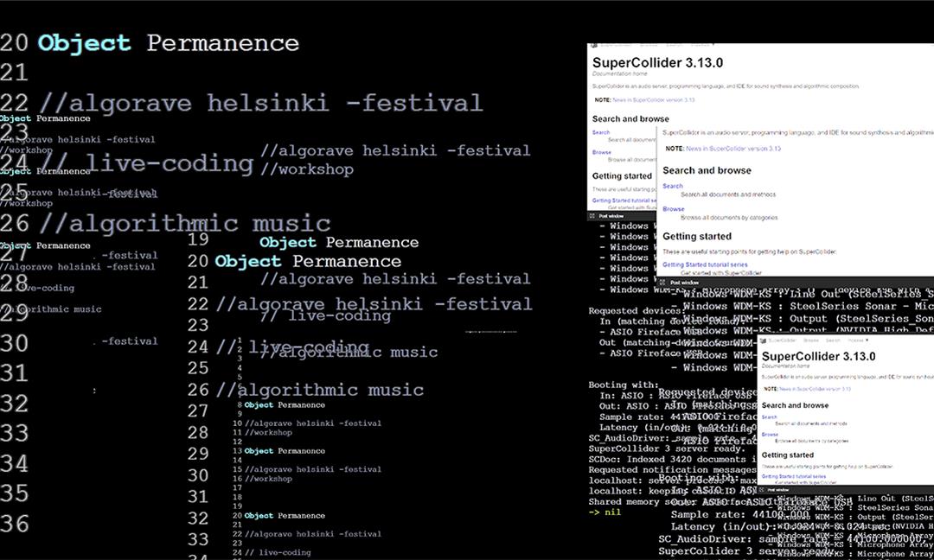Follow the Search link under Search and browse in the lower-right help page

coord(769,417)
